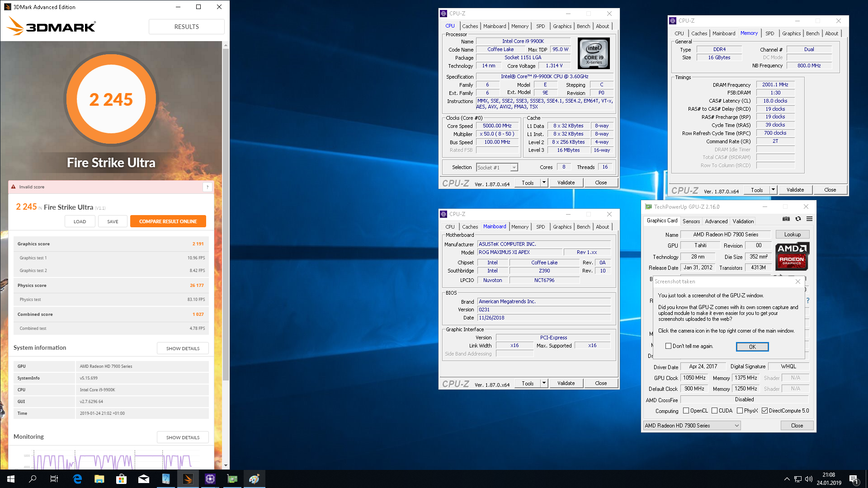Toggle the PhysX checkbox in GPU-Z
This screenshot has width=868, height=488.
click(740, 411)
